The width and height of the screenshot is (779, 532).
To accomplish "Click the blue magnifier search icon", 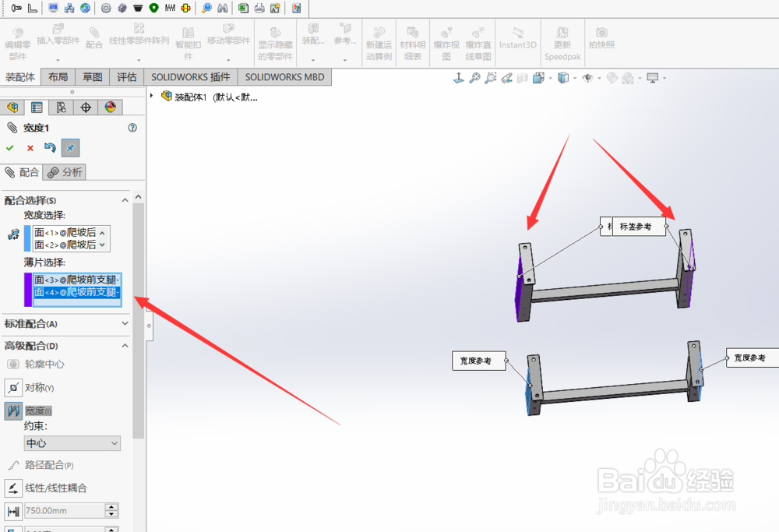I will [x=206, y=8].
